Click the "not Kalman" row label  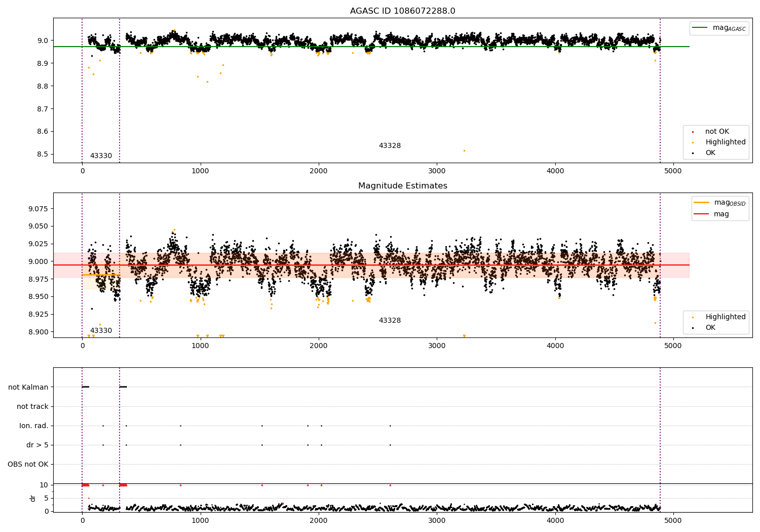28,387
